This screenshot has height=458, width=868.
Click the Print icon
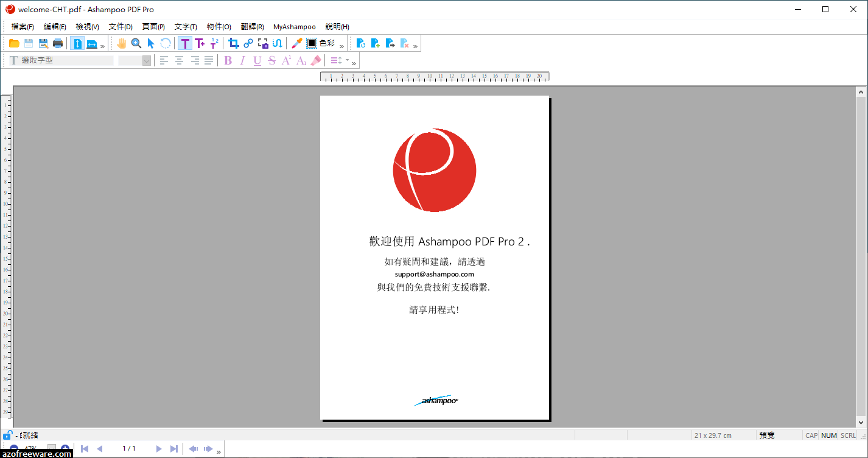point(58,43)
